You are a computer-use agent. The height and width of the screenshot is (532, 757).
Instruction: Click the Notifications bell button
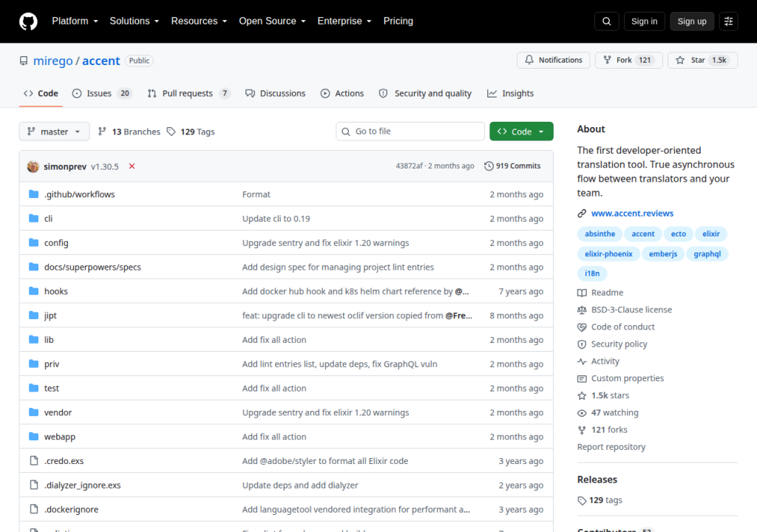click(x=553, y=61)
